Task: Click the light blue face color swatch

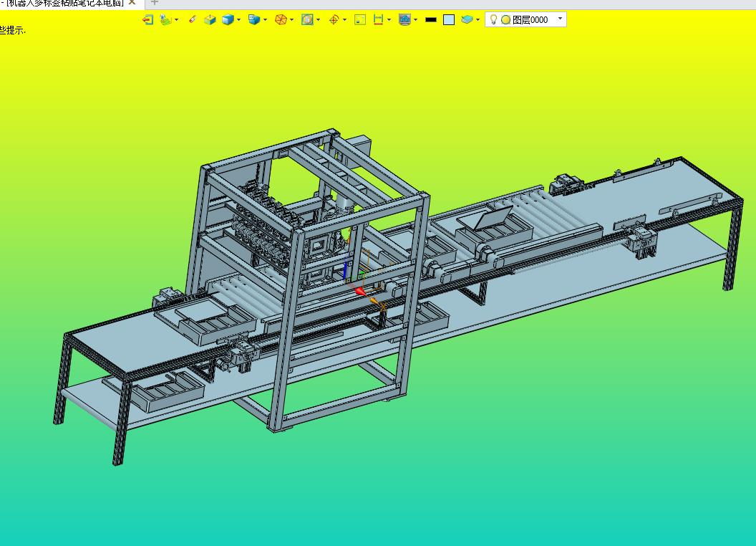Action: pos(449,20)
